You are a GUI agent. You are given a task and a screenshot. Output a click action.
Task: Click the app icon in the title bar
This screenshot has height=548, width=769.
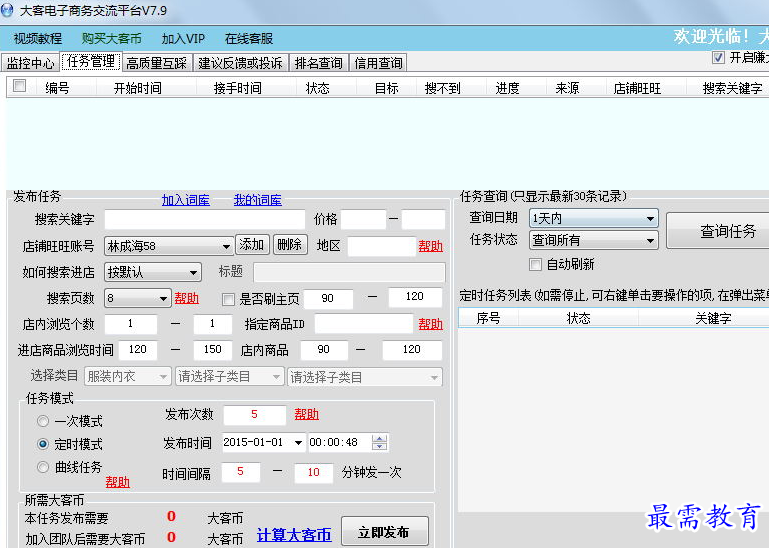[9, 11]
